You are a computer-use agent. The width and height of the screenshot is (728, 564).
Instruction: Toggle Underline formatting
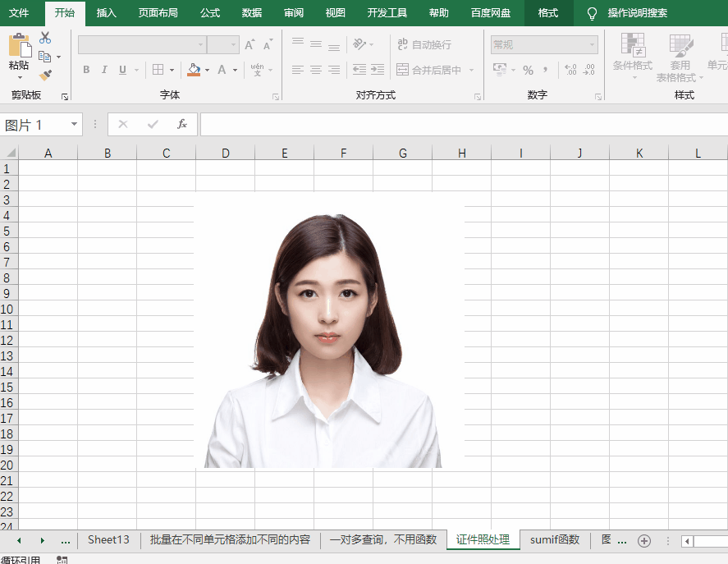pyautogui.click(x=122, y=70)
